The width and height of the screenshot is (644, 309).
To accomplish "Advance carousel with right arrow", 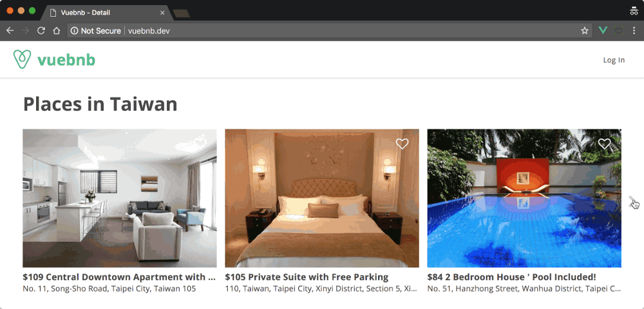I will (x=632, y=201).
